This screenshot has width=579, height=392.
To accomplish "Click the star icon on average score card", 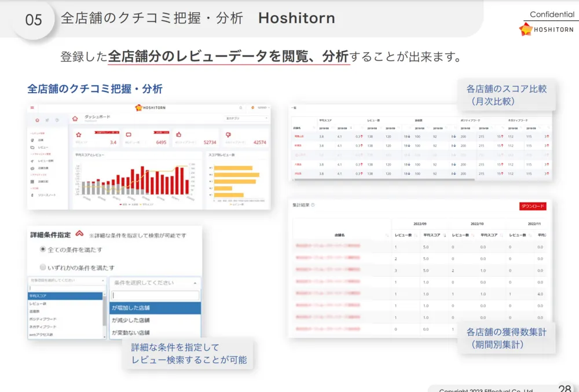I will [x=79, y=135].
